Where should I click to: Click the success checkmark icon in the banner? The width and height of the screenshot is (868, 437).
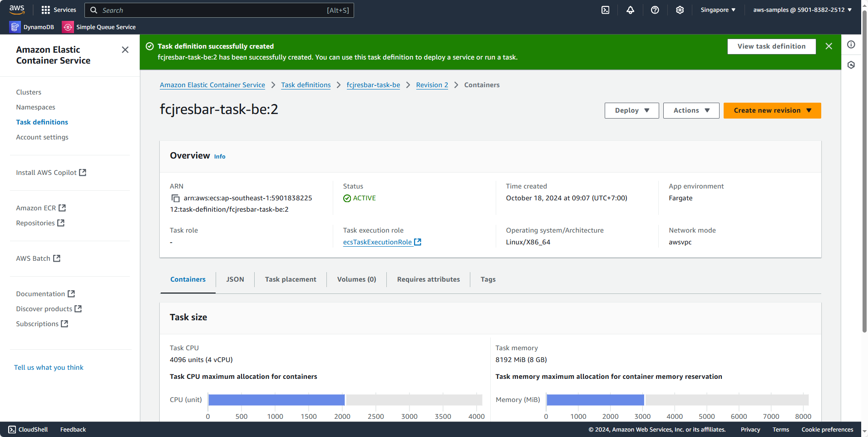[149, 46]
